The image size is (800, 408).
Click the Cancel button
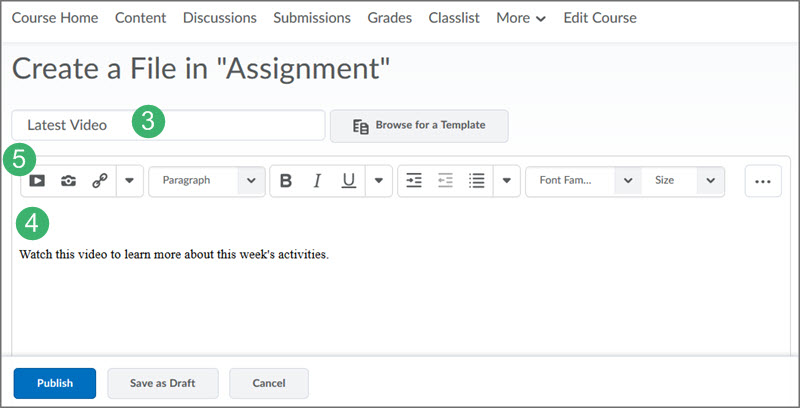(x=269, y=383)
